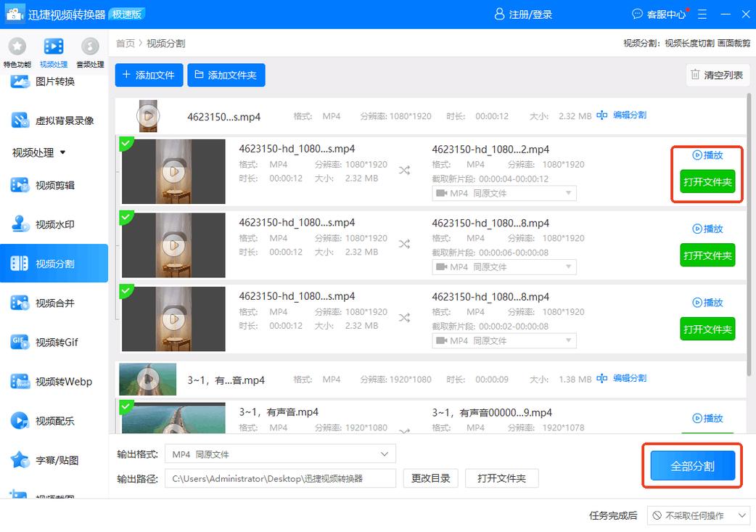Screen dimensions: 756x532
Task: Click 播放 for segment 00:00:04-00:00:12
Action: 707,155
